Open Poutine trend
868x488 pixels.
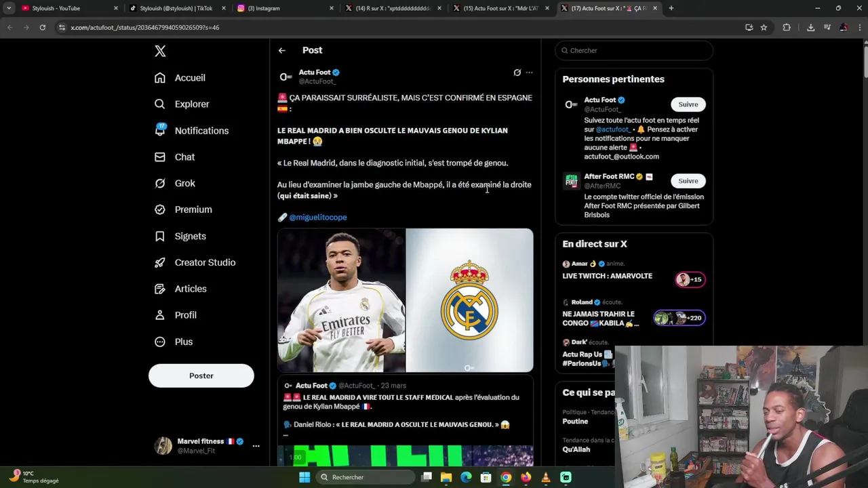575,422
